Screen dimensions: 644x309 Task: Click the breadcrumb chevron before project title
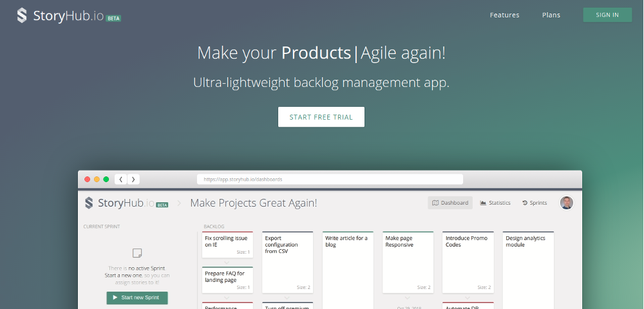pos(179,203)
